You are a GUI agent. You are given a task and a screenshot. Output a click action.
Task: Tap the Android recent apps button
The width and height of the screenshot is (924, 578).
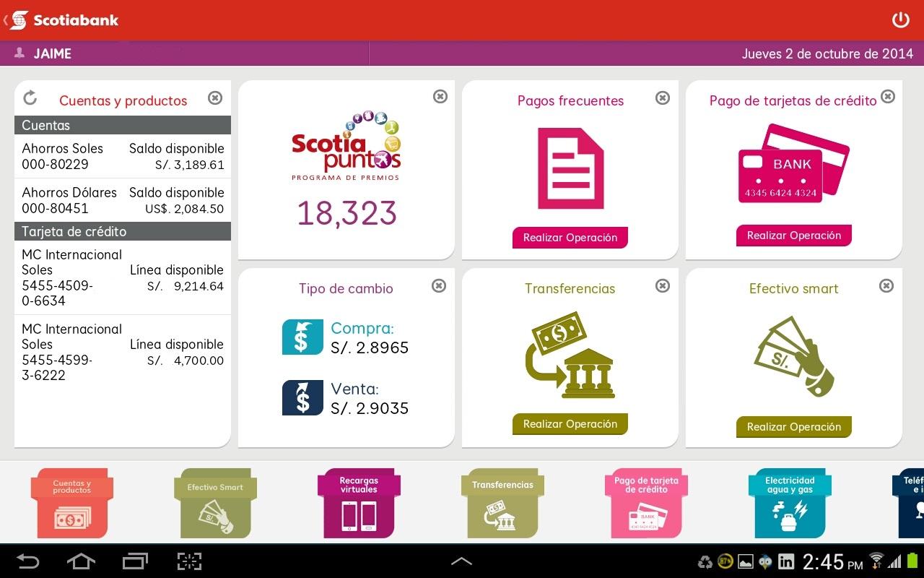click(135, 561)
